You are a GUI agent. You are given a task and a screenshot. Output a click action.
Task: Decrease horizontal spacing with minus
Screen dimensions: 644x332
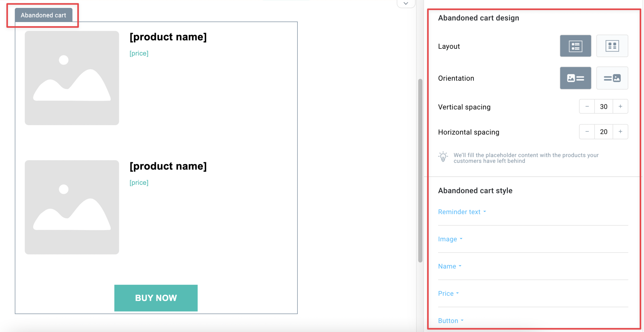coord(587,132)
